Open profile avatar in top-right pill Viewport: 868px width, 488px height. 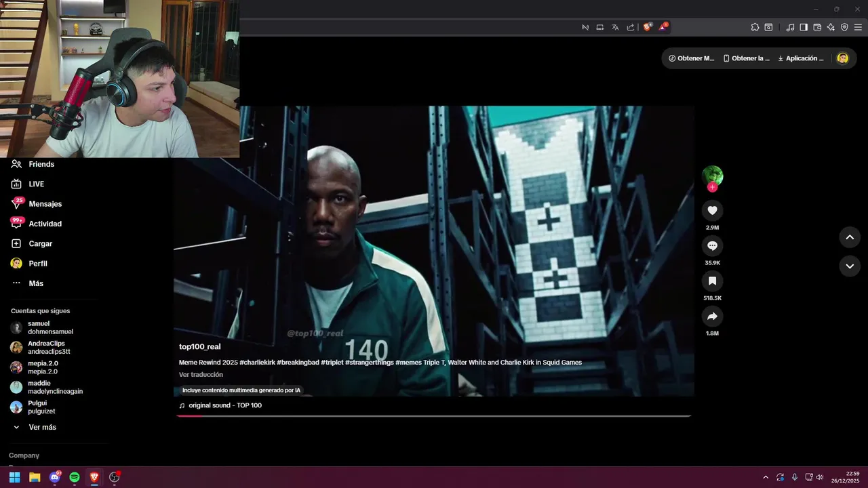(842, 58)
